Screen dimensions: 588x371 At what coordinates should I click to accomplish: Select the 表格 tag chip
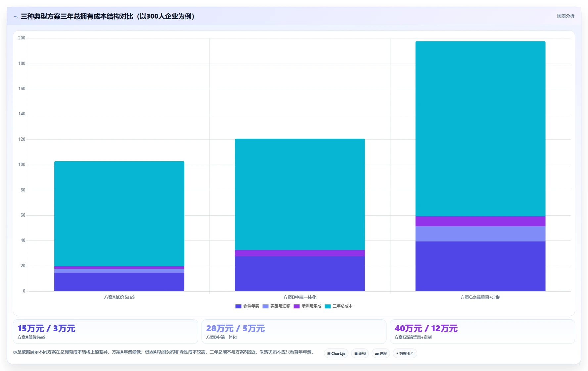coord(360,353)
